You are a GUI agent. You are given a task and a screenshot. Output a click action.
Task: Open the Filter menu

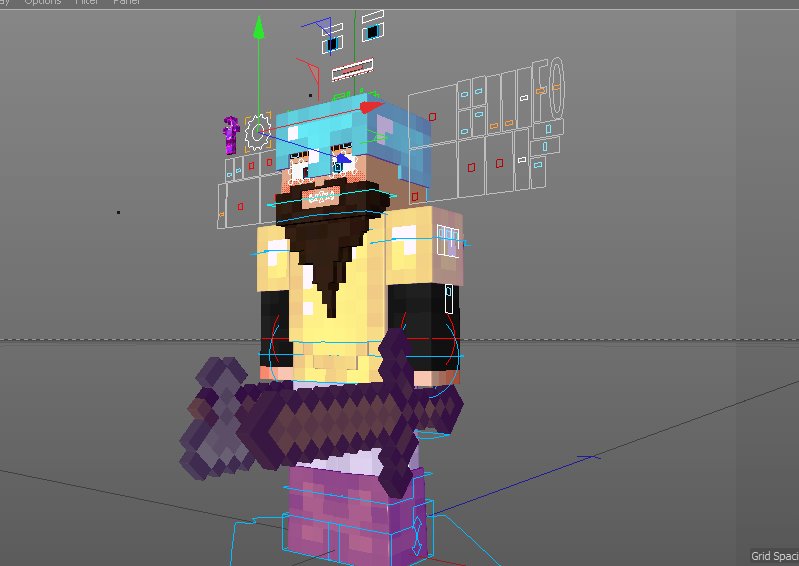pyautogui.click(x=87, y=3)
